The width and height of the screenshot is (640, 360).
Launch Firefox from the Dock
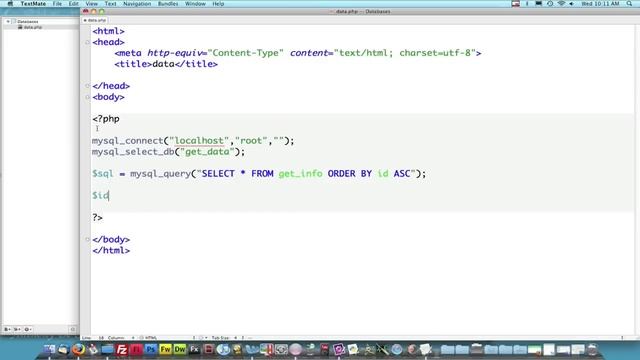[x=78, y=350]
